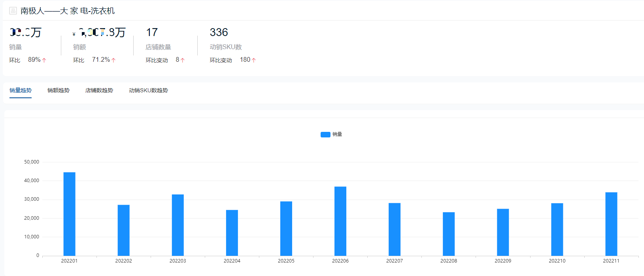Click the up arrow next to 89%
644x276 pixels.
point(44,60)
